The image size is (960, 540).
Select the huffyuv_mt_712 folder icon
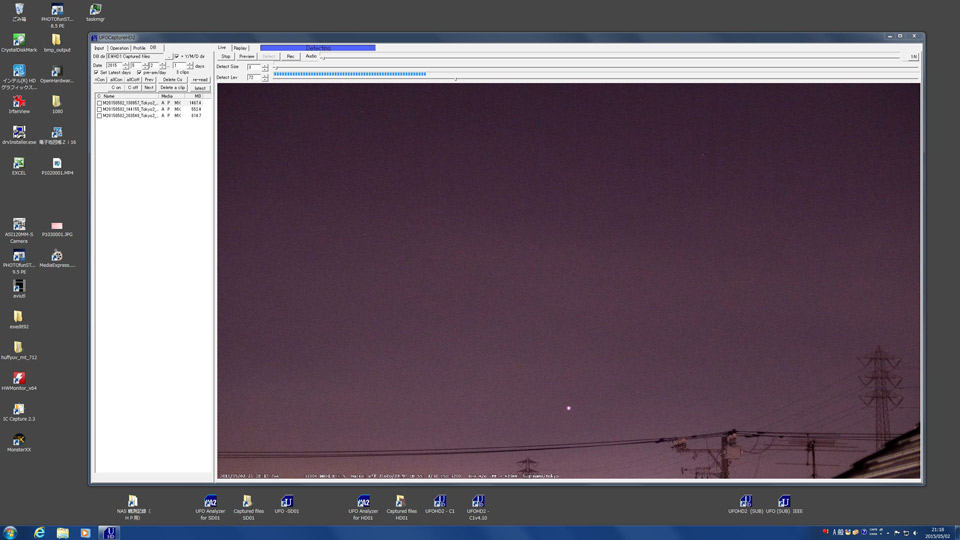coord(19,350)
